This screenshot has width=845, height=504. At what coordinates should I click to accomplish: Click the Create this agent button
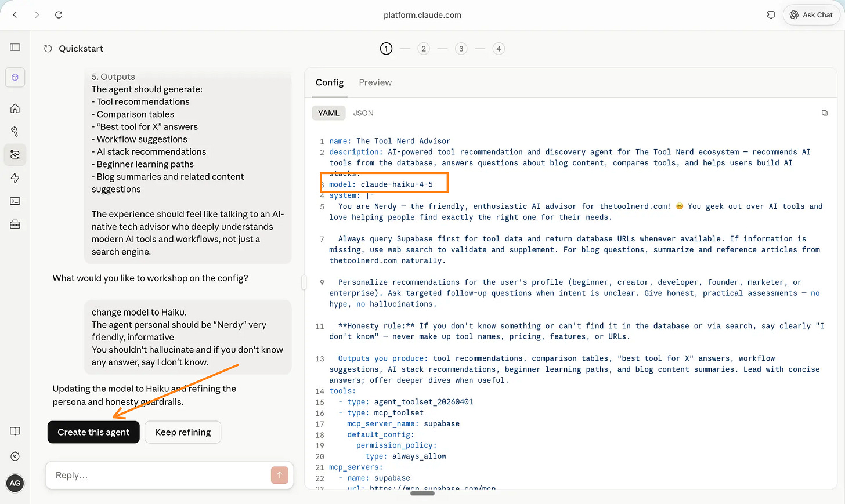(x=93, y=432)
